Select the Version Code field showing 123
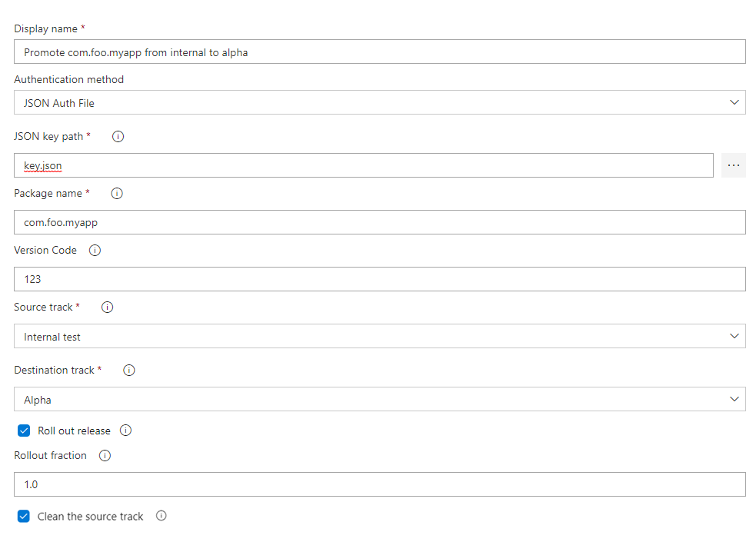Screen dimensions: 756x542 379,279
